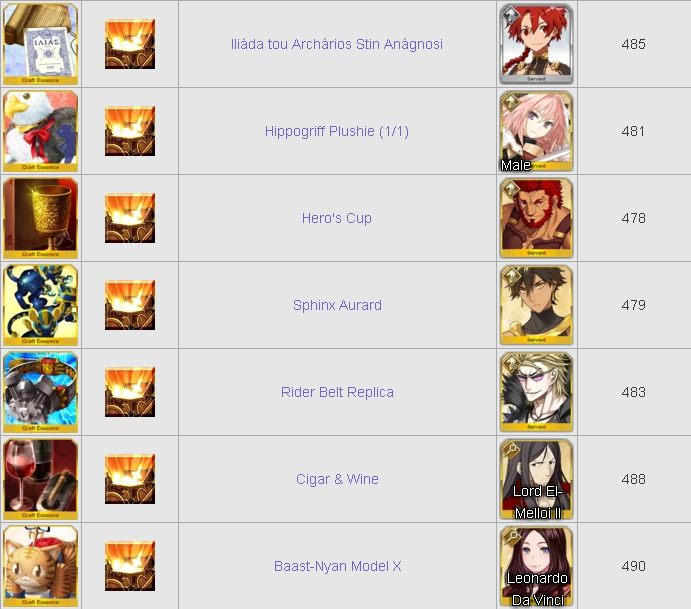The height and width of the screenshot is (609, 691).
Task: Select the Leonardo Da Vinci servant portrait
Action: pos(536,566)
